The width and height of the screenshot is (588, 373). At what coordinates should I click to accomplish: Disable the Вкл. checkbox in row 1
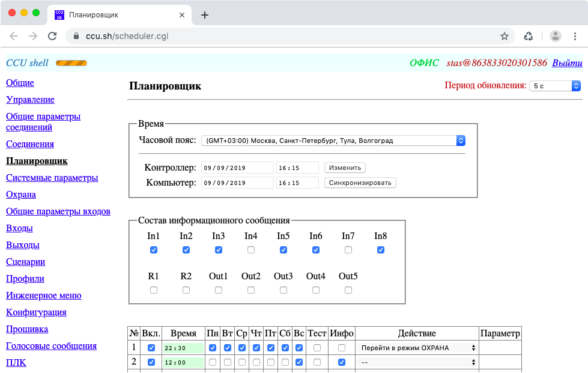[x=151, y=348]
